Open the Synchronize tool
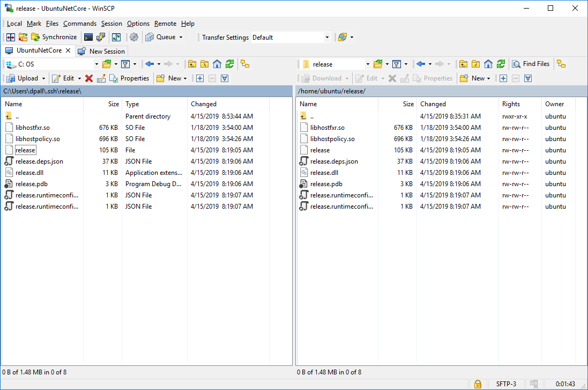 click(x=54, y=37)
